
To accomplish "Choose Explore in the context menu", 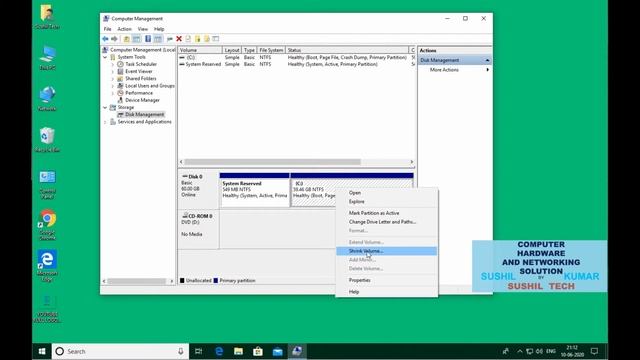I will [x=386, y=202].
